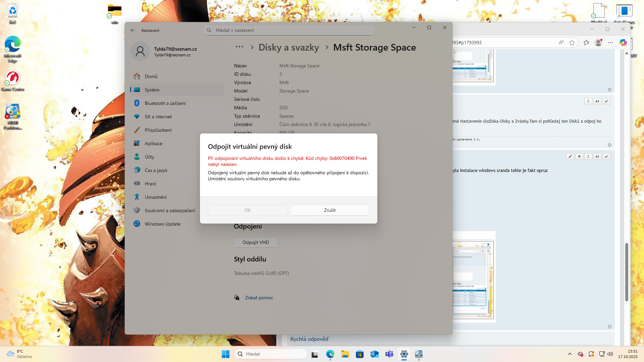Open Edge settings and more menu

[x=610, y=43]
